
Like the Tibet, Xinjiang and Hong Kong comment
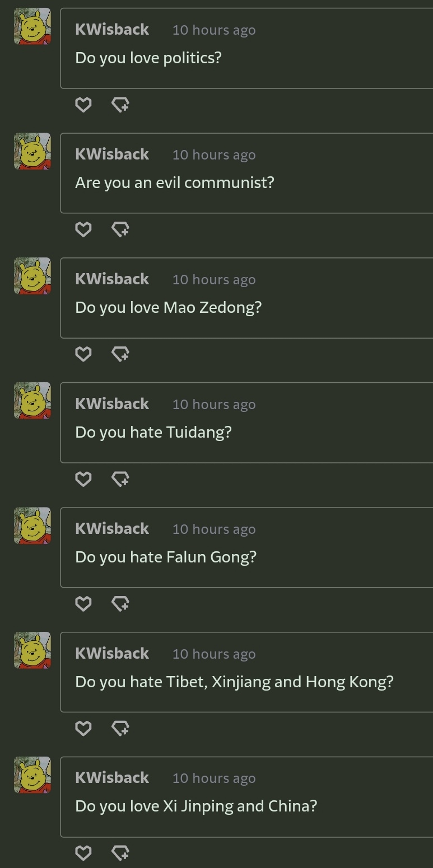[83, 728]
